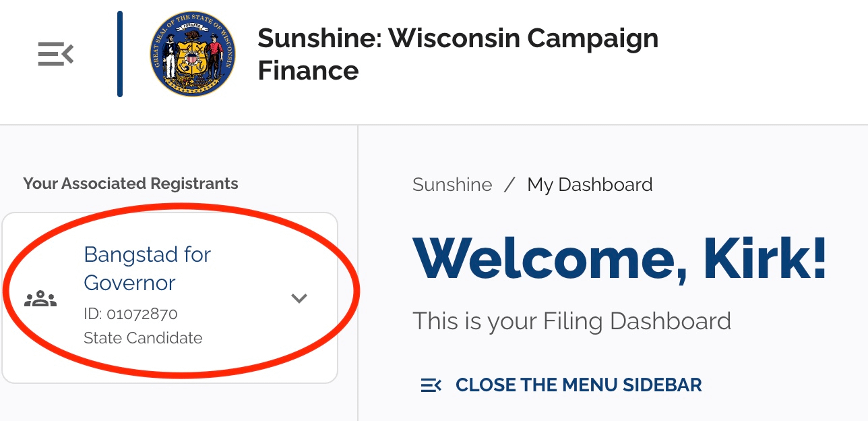The width and height of the screenshot is (868, 421).
Task: Click the Welcome, Kirk! heading
Action: tap(620, 259)
